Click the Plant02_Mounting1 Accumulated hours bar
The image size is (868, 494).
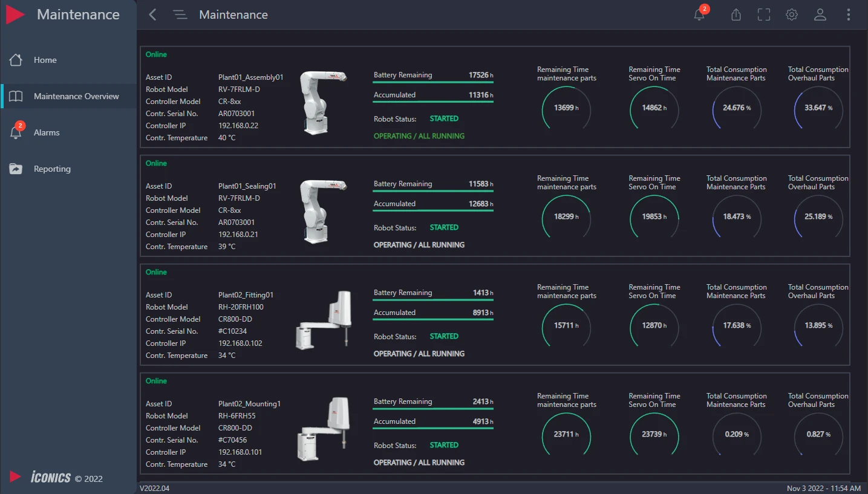click(x=432, y=428)
